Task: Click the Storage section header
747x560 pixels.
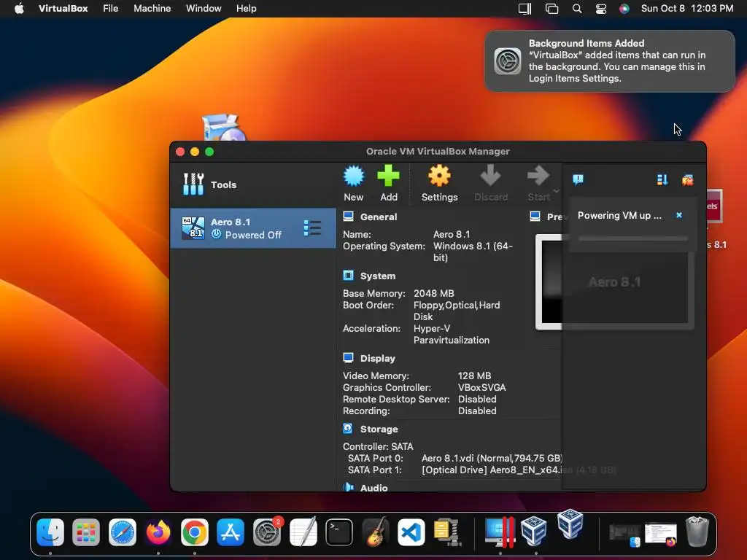Action: click(x=379, y=429)
